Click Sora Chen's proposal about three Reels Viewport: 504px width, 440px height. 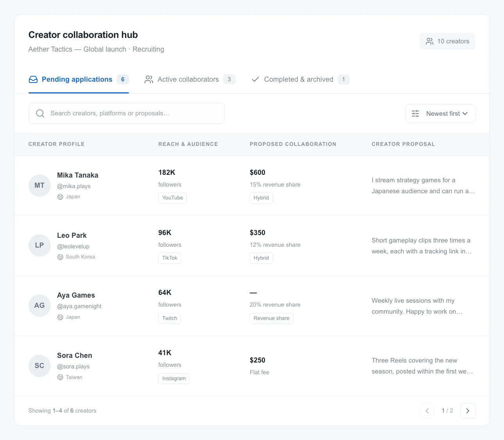click(422, 366)
